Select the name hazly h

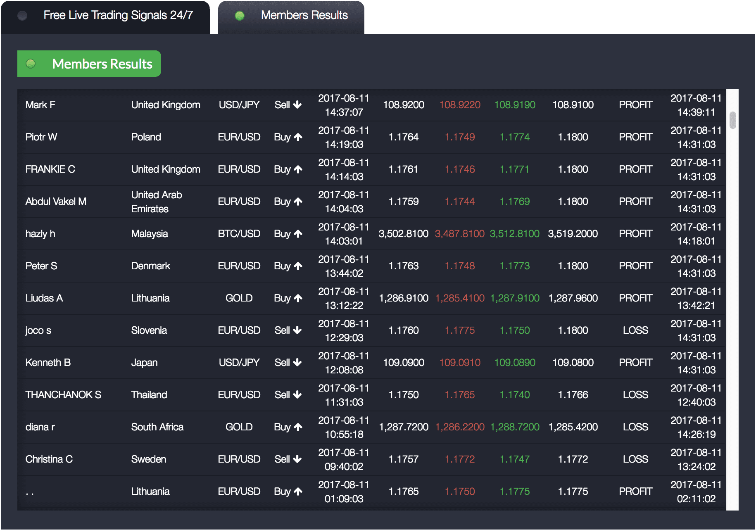[x=40, y=234]
